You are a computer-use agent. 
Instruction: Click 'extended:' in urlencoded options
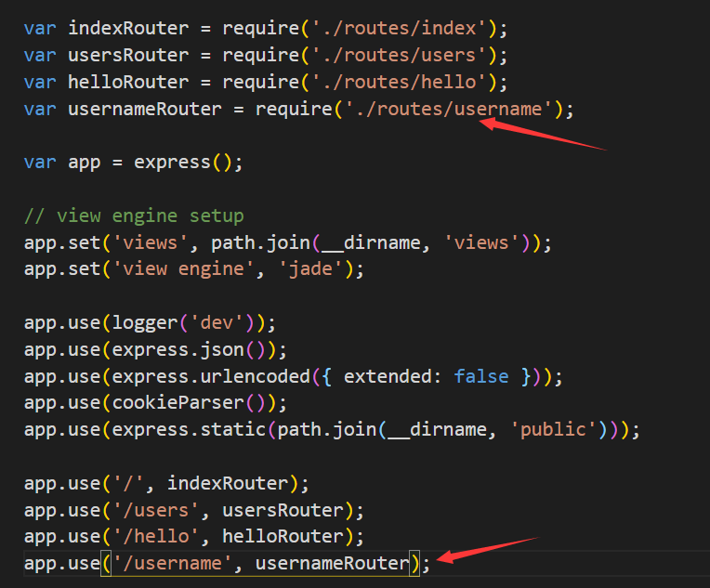[x=392, y=376]
